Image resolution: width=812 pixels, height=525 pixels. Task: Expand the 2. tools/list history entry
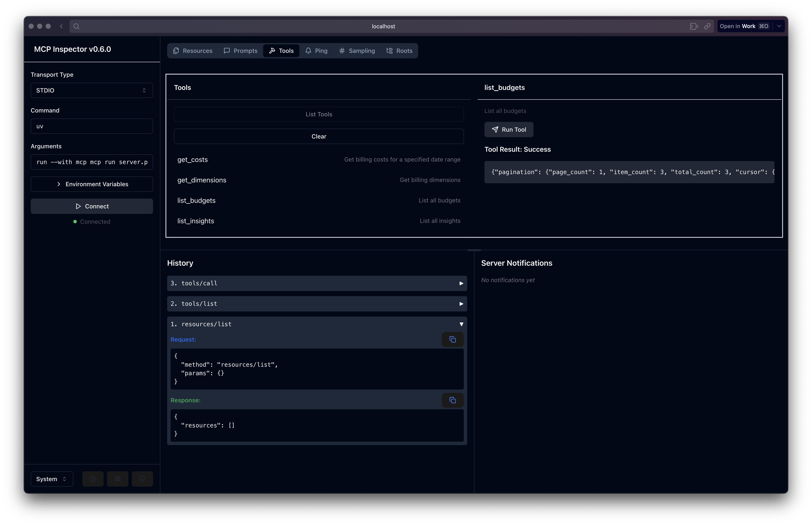pos(317,304)
